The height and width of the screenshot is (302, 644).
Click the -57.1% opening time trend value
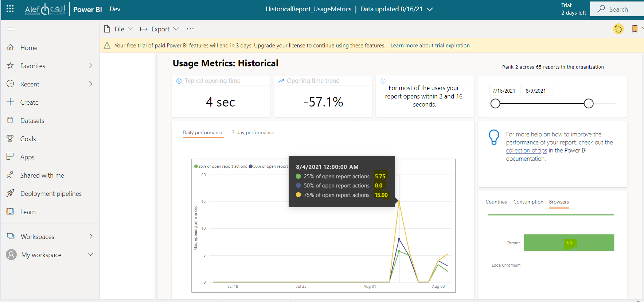[x=323, y=102]
